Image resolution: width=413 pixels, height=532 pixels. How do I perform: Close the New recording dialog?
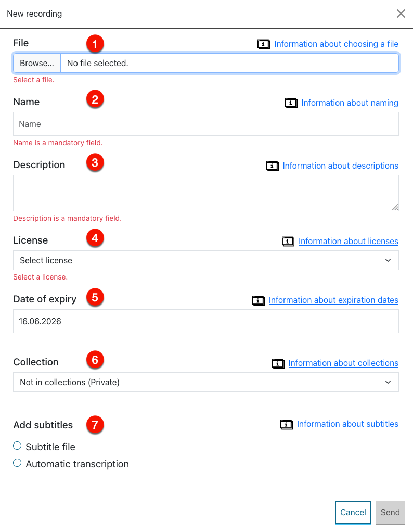click(401, 14)
